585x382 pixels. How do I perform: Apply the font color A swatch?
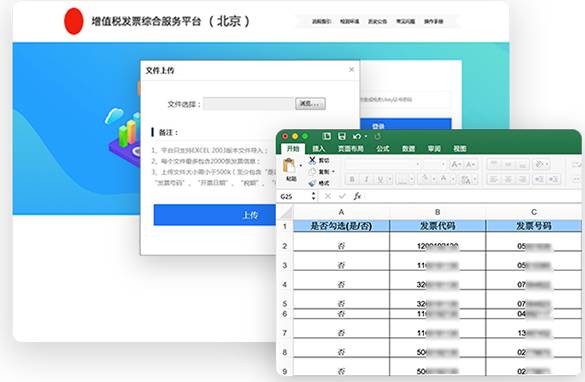tap(444, 179)
